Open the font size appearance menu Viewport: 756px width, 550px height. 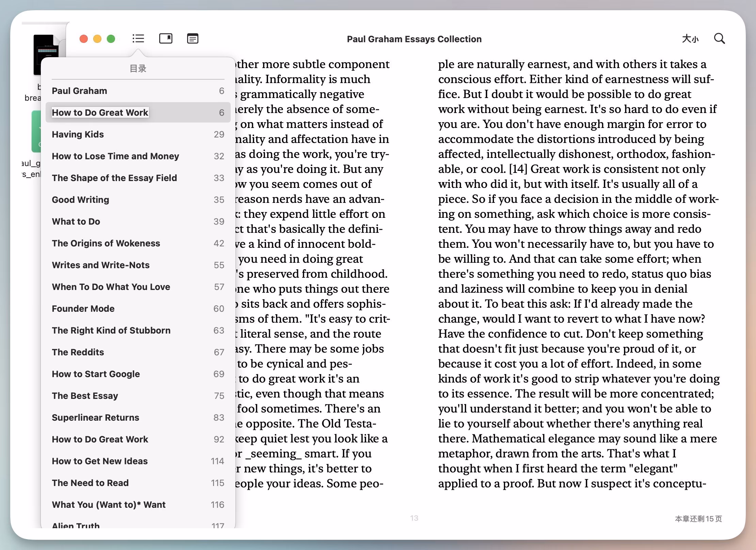pos(690,39)
